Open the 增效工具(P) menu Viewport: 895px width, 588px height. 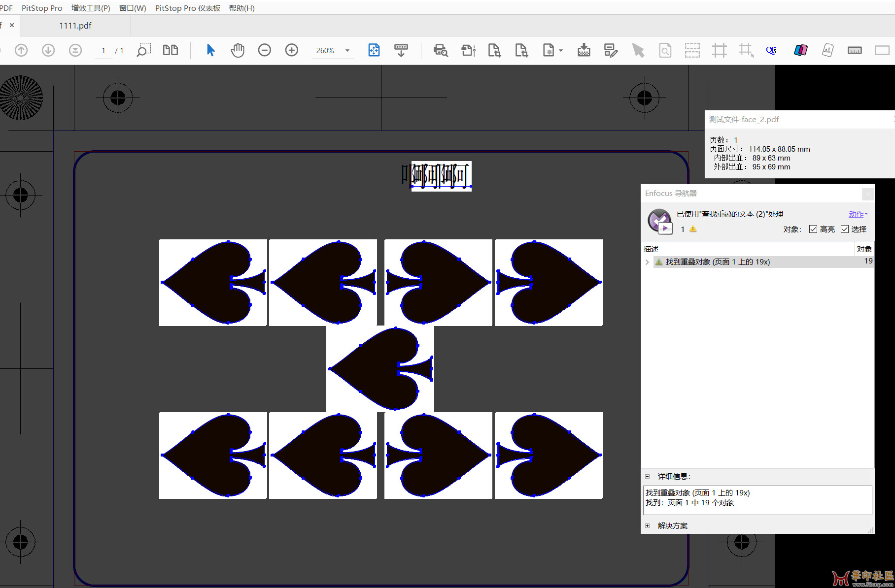click(x=91, y=8)
